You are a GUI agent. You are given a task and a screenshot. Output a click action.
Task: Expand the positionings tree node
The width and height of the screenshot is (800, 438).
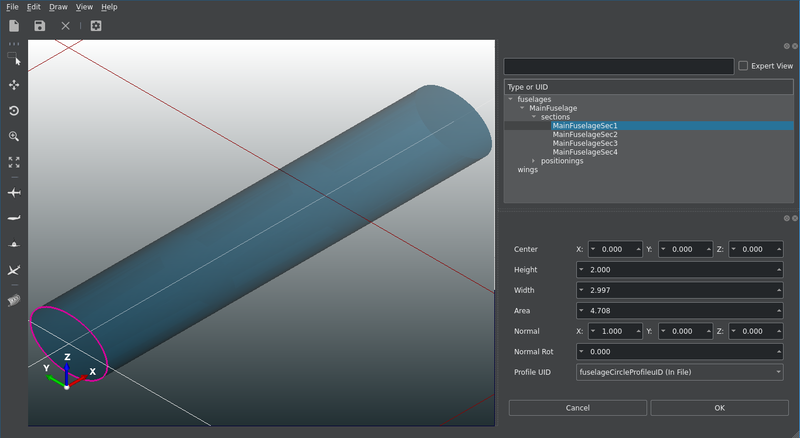click(x=534, y=161)
